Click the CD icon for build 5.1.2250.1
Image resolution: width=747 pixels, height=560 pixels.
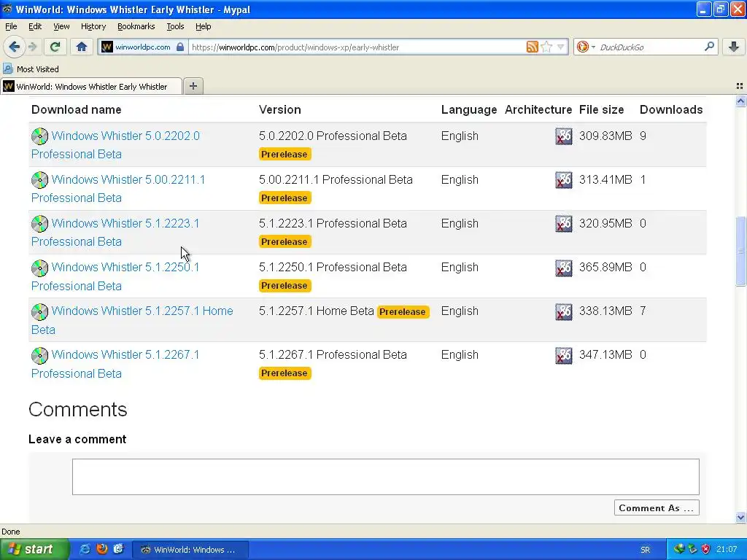tap(40, 268)
